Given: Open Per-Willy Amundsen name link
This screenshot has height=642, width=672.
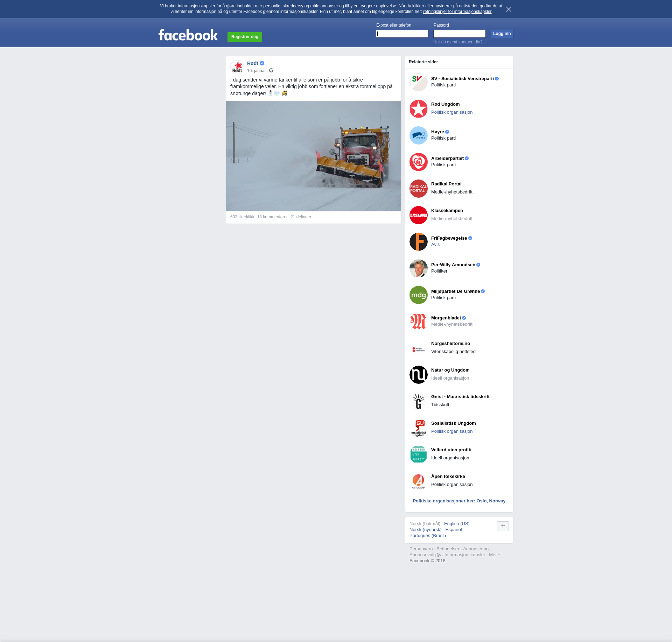Looking at the screenshot, I should [453, 265].
